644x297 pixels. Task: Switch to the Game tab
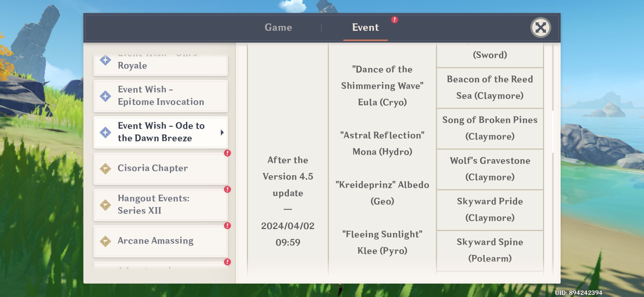click(278, 28)
